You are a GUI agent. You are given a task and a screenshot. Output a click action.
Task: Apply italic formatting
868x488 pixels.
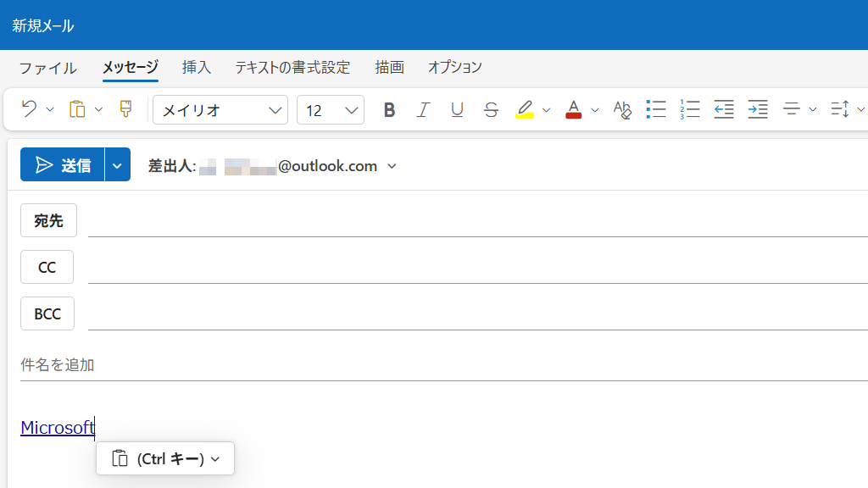423,109
